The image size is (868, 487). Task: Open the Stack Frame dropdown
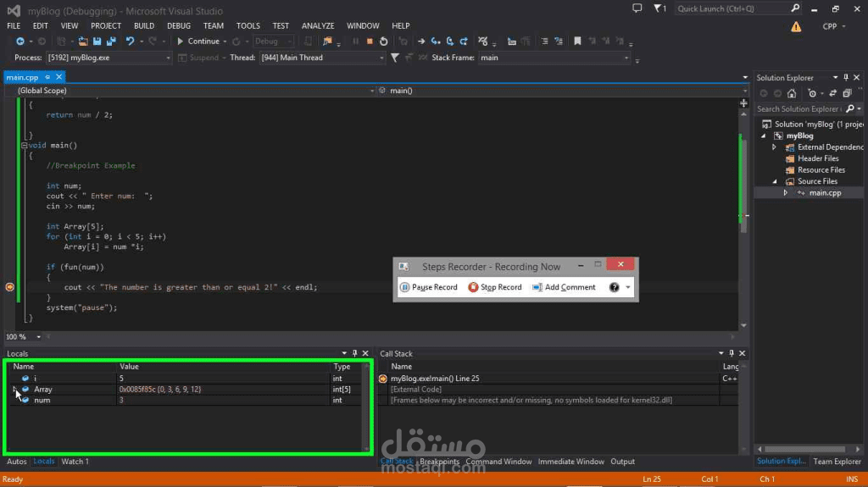(x=626, y=58)
